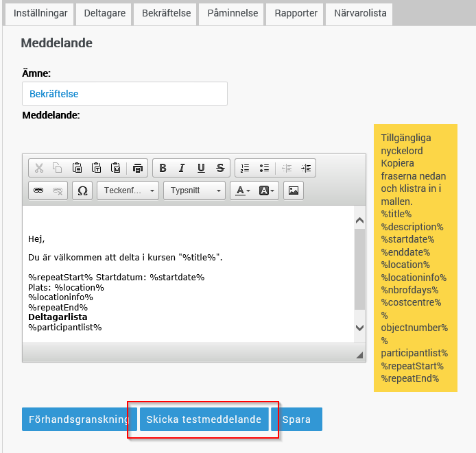Click the %title% keyword in yellow panel

(x=396, y=214)
